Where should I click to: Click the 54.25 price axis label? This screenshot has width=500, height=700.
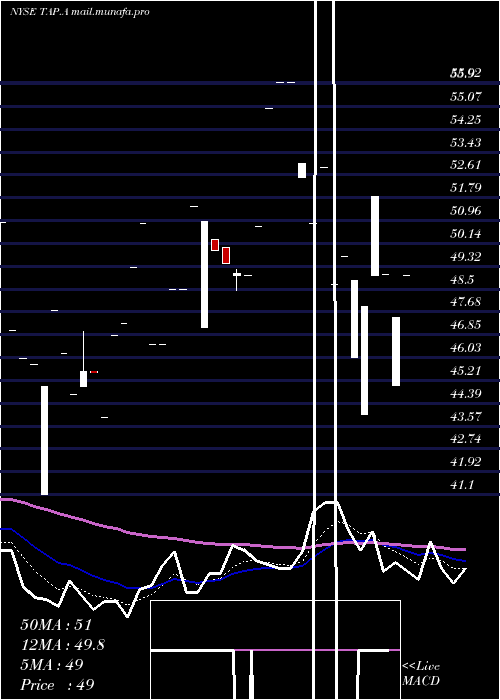click(x=466, y=120)
